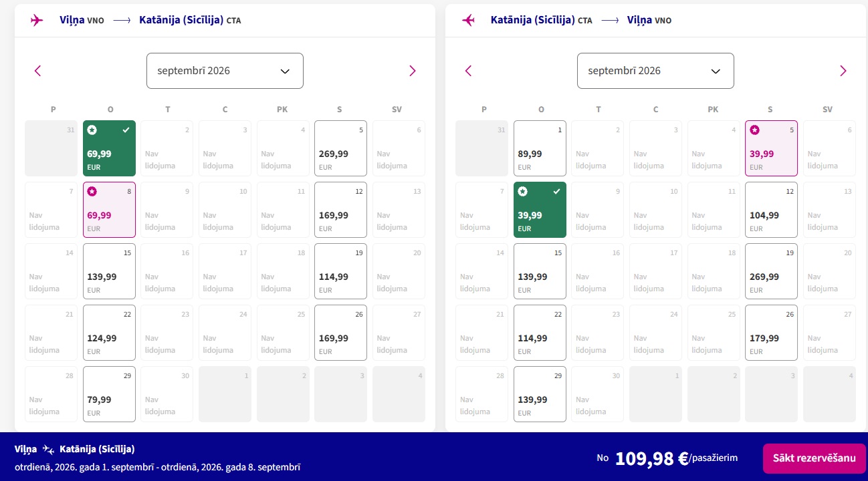Click the outbound flight plane icon beside Viļņa
Image resolution: width=868 pixels, height=481 pixels.
pos(37,20)
